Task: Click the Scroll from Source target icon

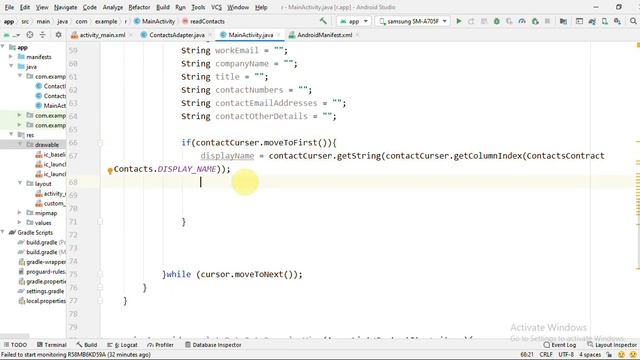Action: pos(30,35)
